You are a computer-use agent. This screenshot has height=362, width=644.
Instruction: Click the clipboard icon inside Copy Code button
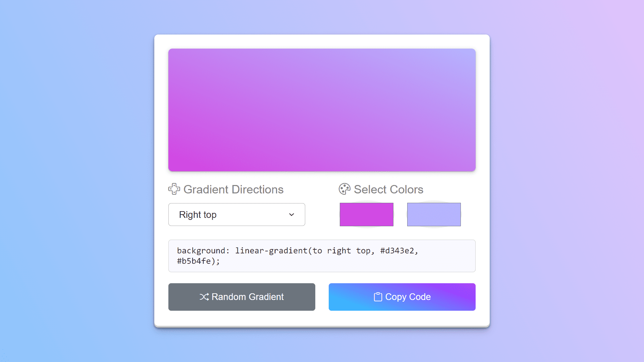coord(378,297)
